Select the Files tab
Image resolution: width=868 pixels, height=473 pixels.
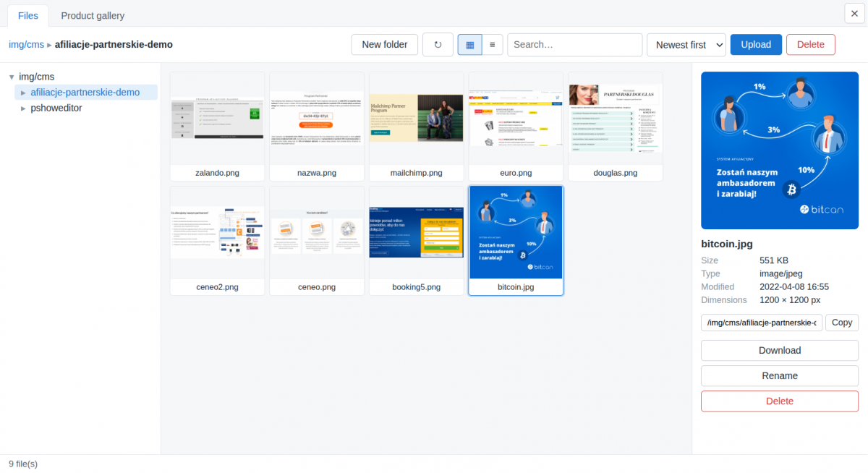tap(28, 15)
